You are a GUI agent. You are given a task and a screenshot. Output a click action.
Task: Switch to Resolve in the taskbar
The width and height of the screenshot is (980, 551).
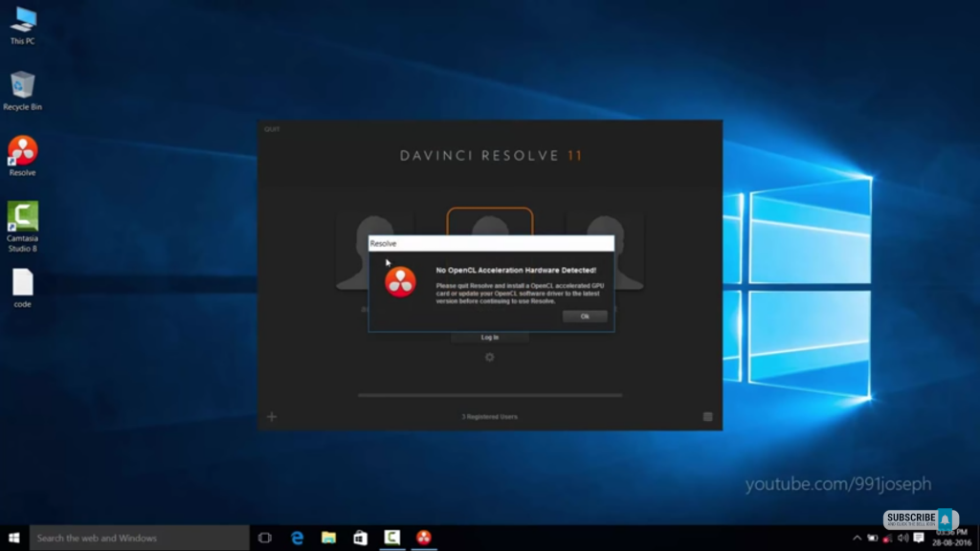[424, 538]
